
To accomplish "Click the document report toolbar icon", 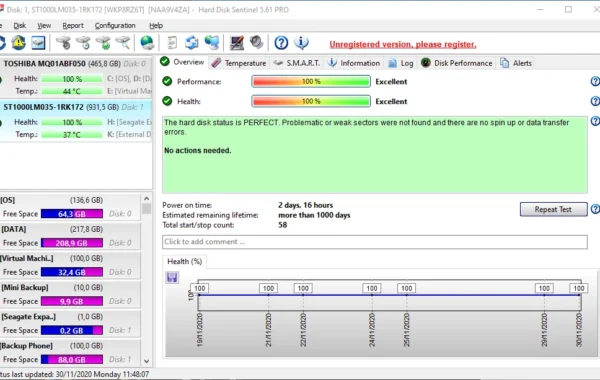I will pos(172,42).
